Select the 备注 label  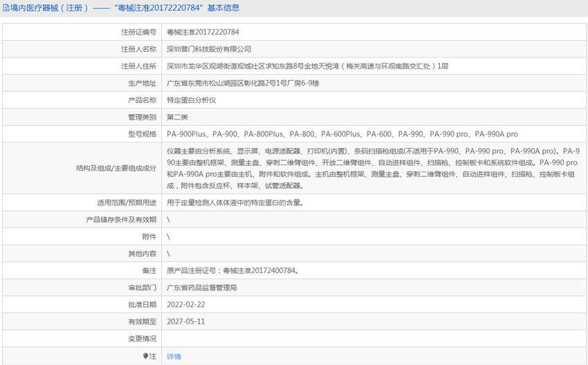pyautogui.click(x=149, y=270)
